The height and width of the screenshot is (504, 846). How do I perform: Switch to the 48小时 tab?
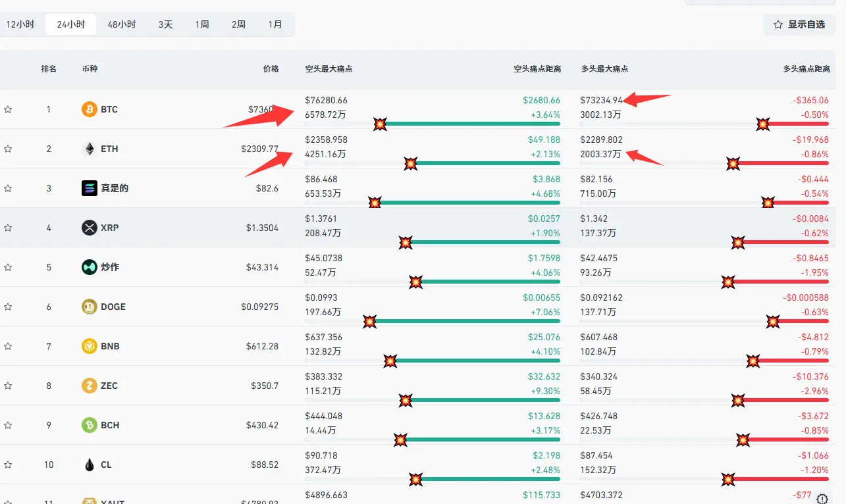point(122,24)
